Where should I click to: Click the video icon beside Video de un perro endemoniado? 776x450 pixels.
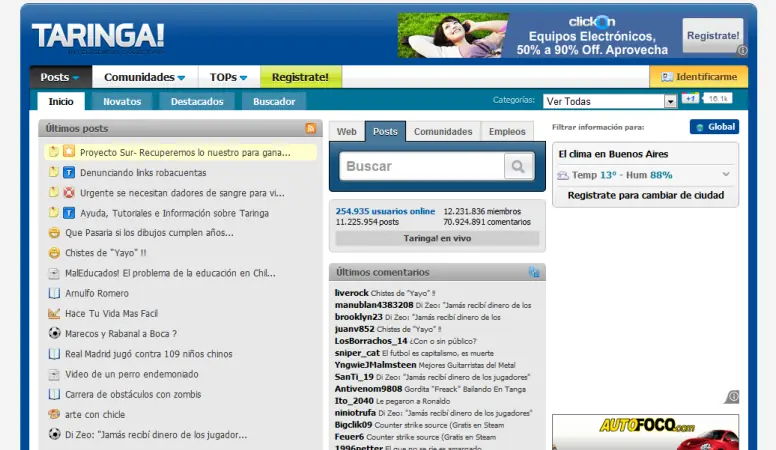54,374
